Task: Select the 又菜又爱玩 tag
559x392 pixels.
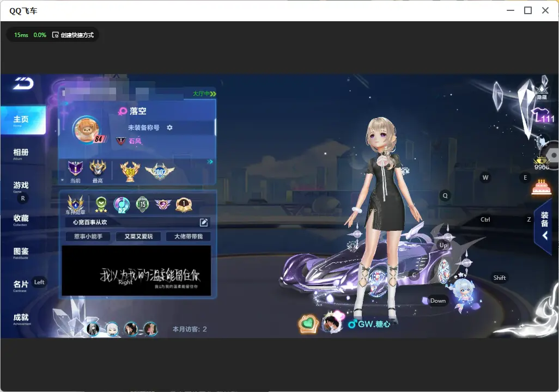Action: [x=138, y=236]
